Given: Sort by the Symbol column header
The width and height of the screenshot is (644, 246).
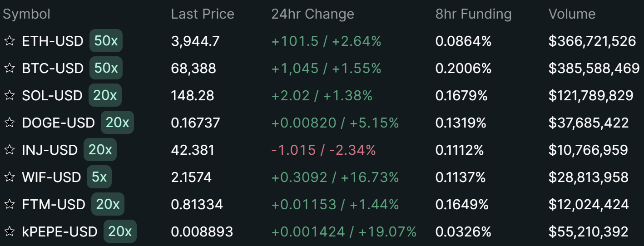Looking at the screenshot, I should click(26, 14).
